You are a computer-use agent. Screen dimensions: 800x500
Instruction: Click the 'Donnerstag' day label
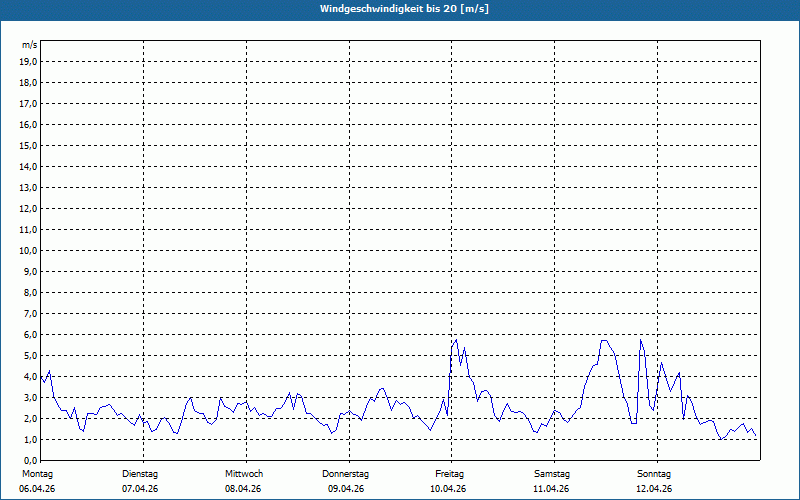[345, 474]
